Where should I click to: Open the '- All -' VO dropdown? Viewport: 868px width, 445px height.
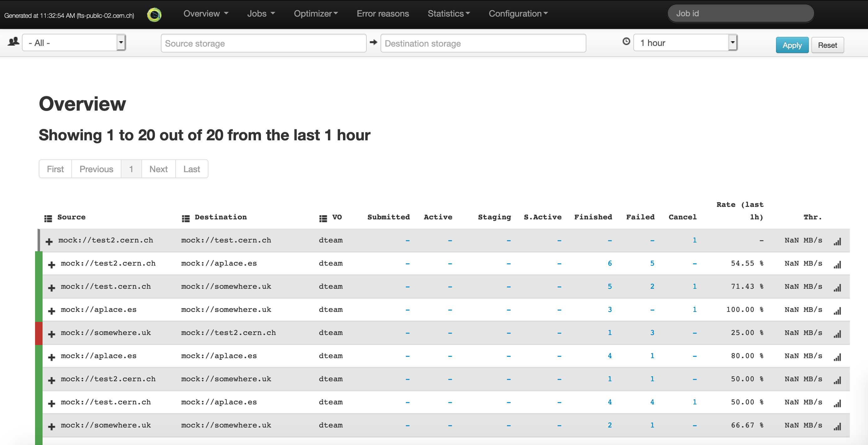[x=74, y=43]
